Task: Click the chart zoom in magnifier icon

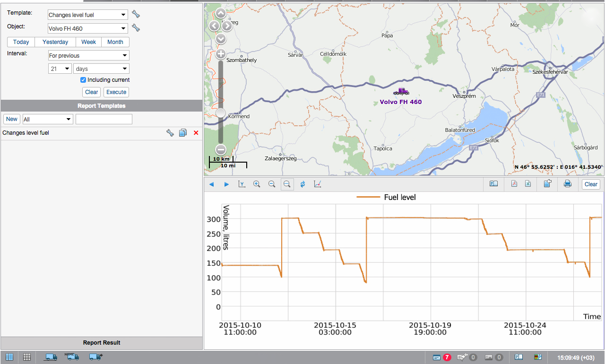Action: coord(257,184)
